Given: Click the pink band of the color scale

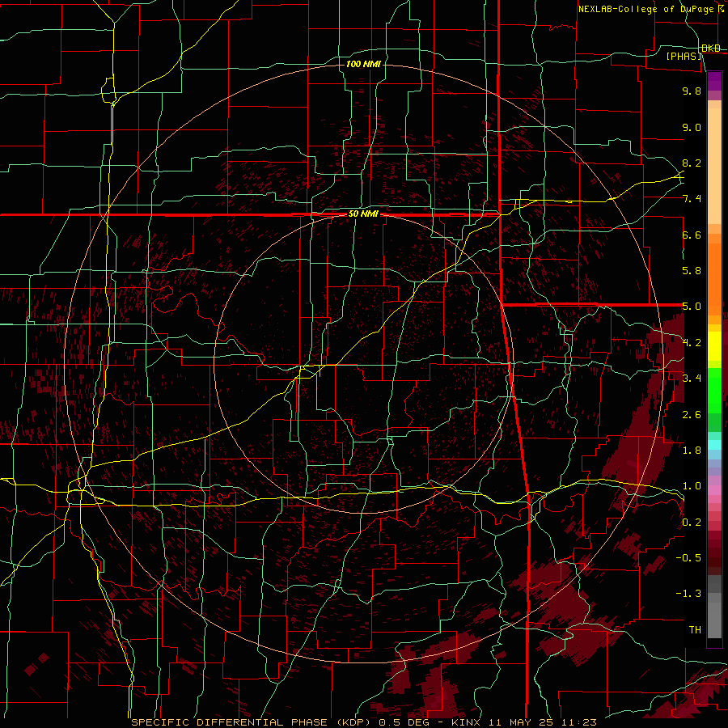Looking at the screenshot, I should coord(714,489).
